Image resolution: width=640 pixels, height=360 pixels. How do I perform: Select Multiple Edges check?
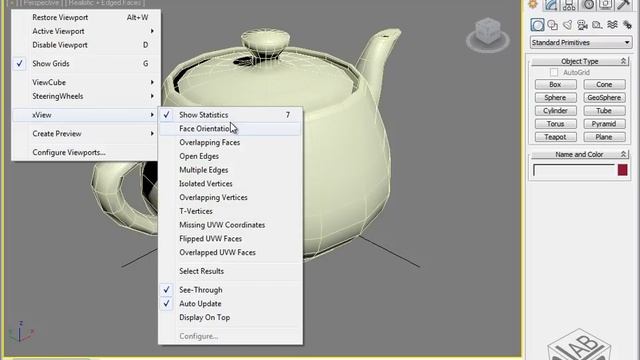click(x=230, y=170)
